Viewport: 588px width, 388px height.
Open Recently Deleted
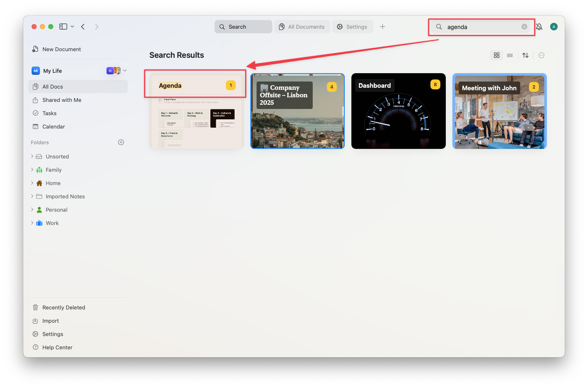(x=78, y=307)
